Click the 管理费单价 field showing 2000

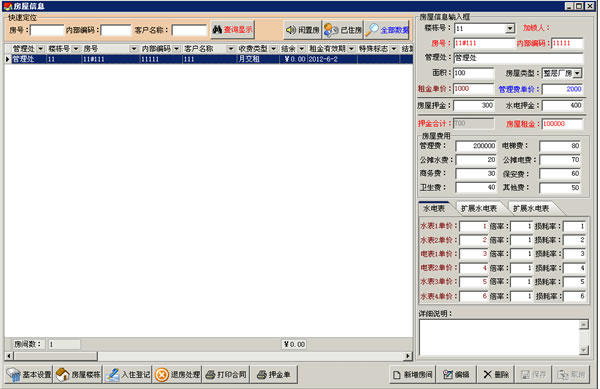click(x=562, y=89)
